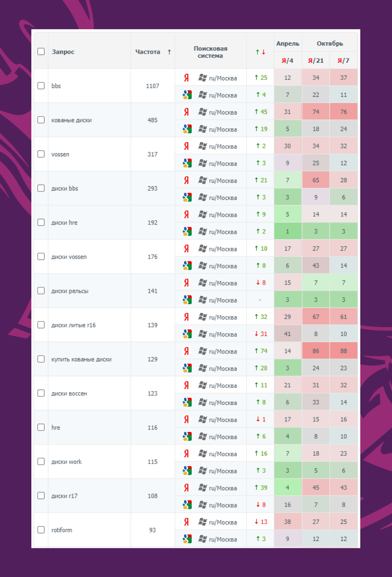
Task: Select the checkbox for диски vossen
Action: (41, 257)
